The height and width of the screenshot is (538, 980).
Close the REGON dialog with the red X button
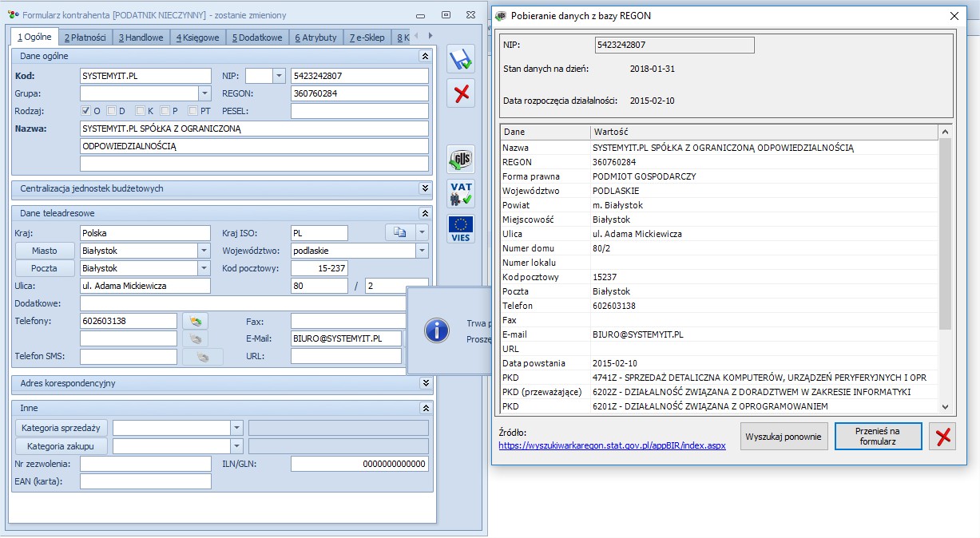942,436
